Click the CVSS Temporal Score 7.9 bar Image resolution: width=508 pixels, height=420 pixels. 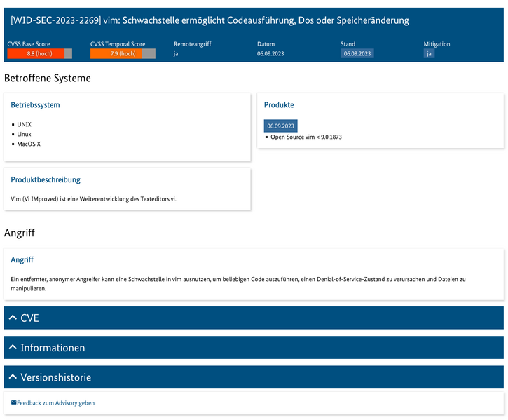pyautogui.click(x=123, y=53)
